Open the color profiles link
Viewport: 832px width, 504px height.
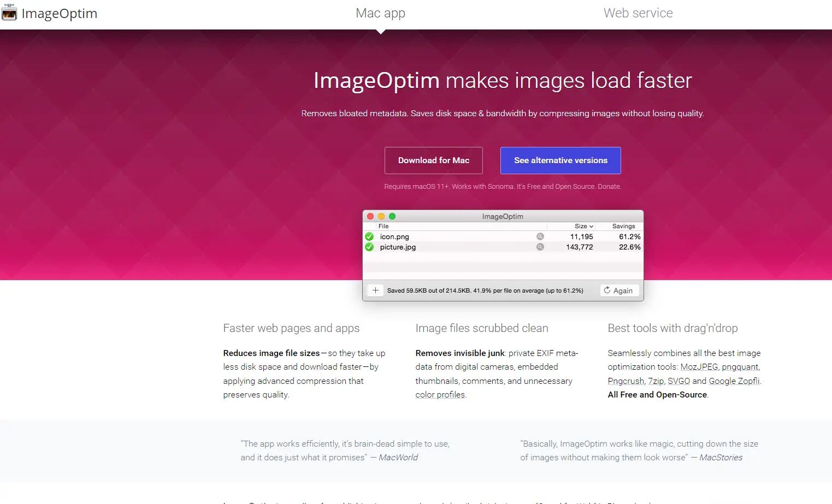coord(440,395)
